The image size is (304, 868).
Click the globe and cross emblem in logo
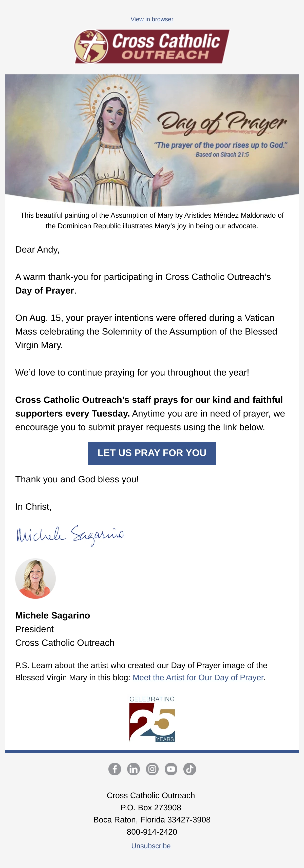(91, 47)
